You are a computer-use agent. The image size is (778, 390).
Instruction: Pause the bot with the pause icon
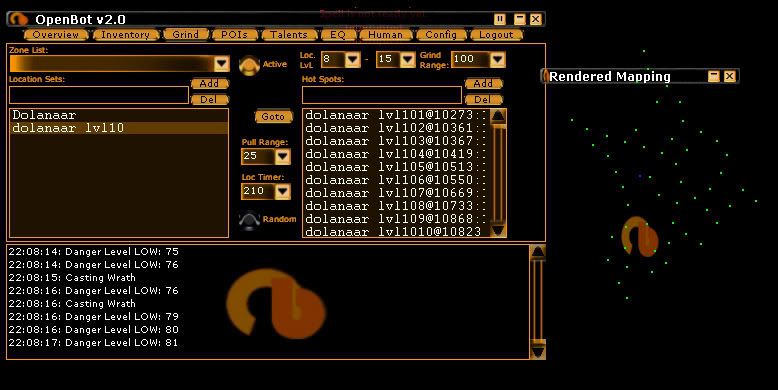(x=500, y=19)
